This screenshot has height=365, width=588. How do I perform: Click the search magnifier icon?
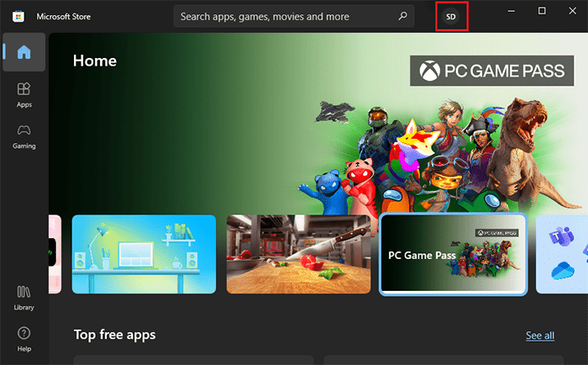[x=402, y=16]
